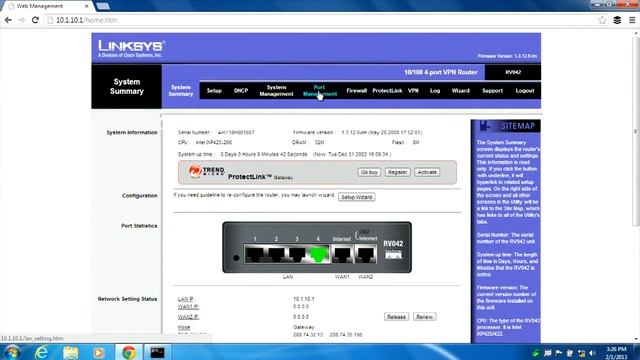The height and width of the screenshot is (360, 640).
Task: Open the Mode link
Action: coord(184,327)
